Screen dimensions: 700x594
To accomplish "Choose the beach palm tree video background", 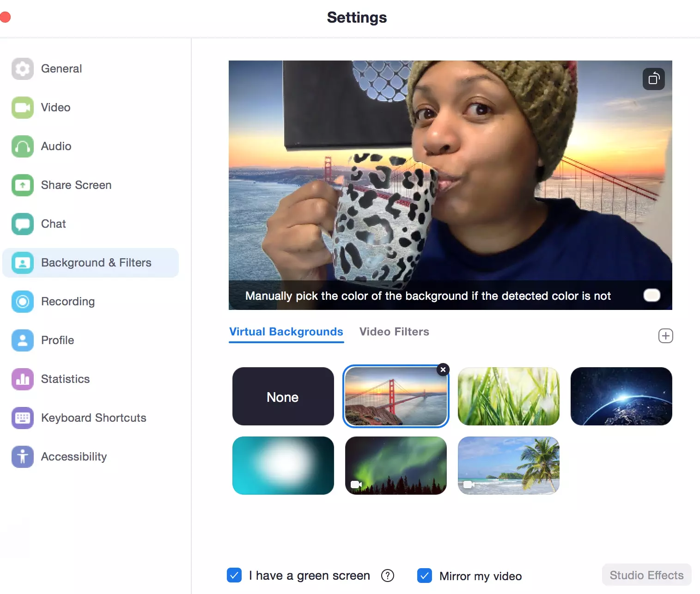I will (509, 466).
